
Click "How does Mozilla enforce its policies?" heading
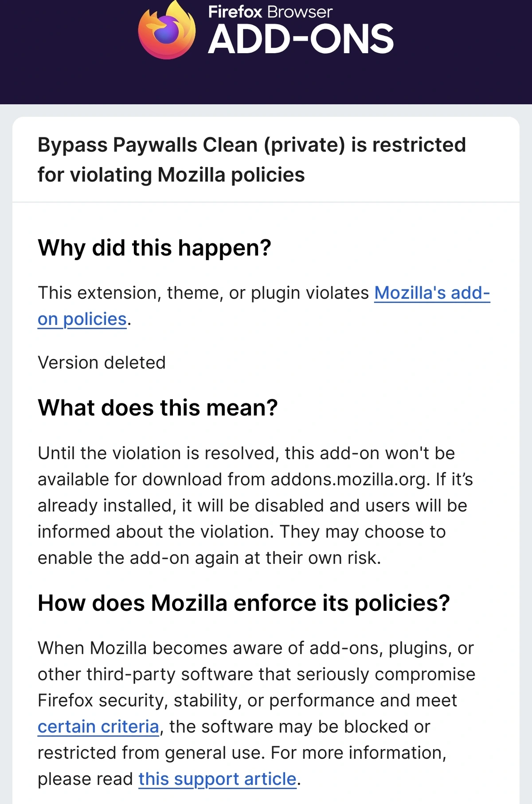[243, 603]
